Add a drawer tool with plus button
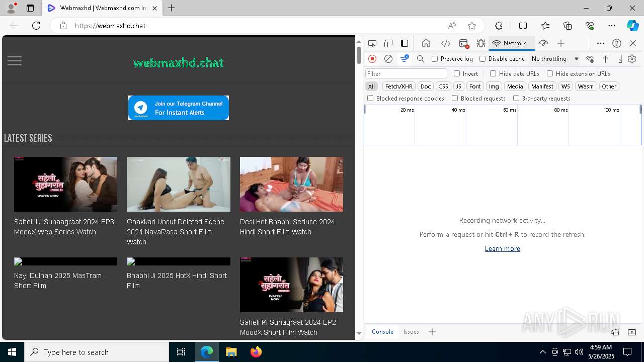Image resolution: width=644 pixels, height=362 pixels. (432, 332)
